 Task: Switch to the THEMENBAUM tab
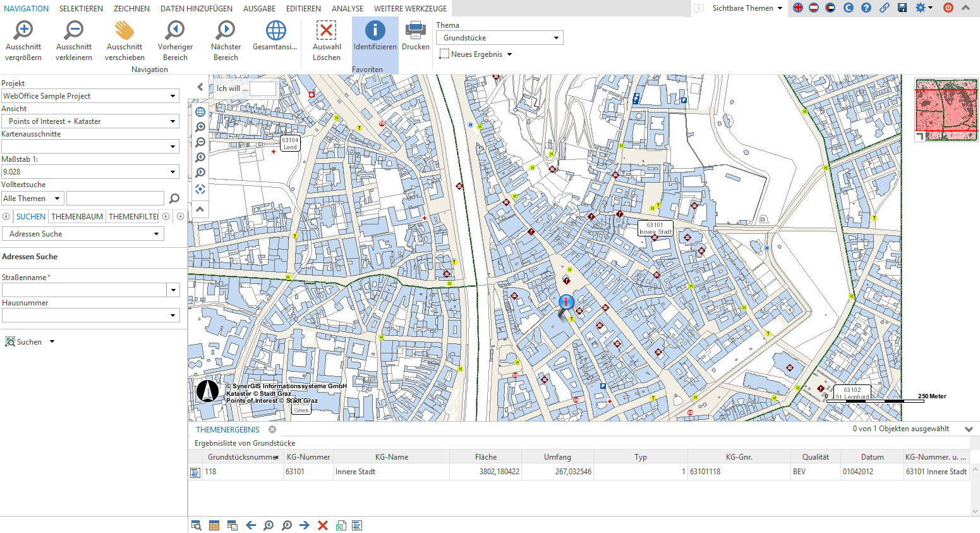(x=76, y=216)
